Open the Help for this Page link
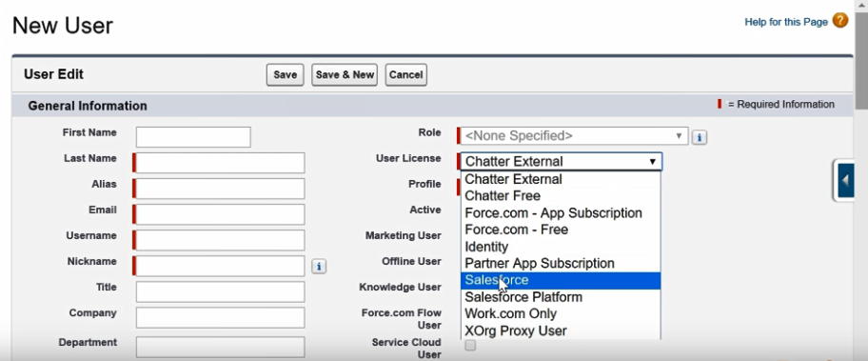The height and width of the screenshot is (361, 868). click(x=786, y=22)
